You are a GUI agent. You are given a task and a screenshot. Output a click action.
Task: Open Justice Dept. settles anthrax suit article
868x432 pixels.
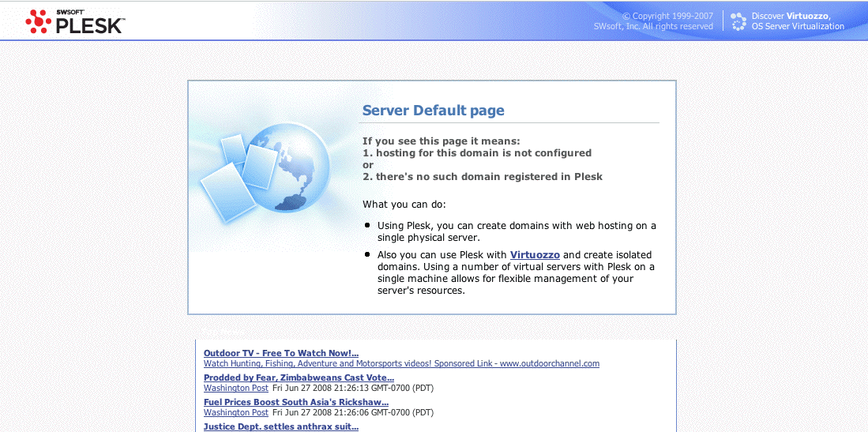coord(280,426)
